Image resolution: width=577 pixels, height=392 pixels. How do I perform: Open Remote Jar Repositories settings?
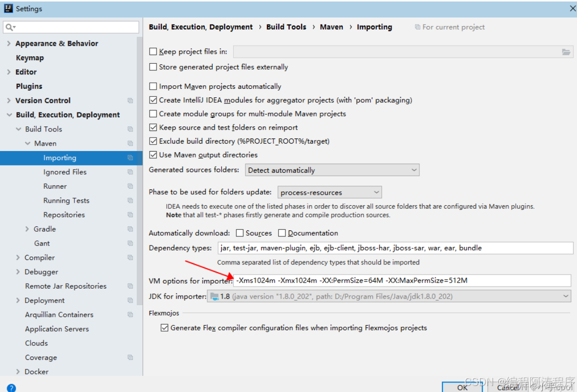(66, 286)
